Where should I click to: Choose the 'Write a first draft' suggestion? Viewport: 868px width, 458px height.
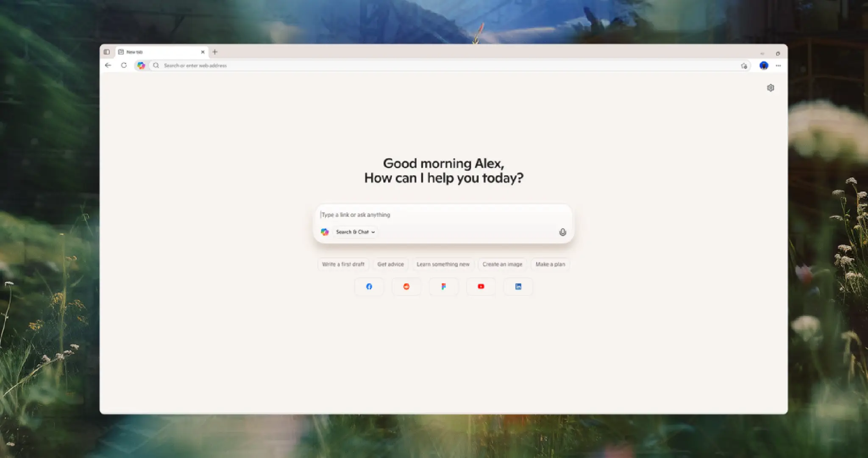click(343, 264)
